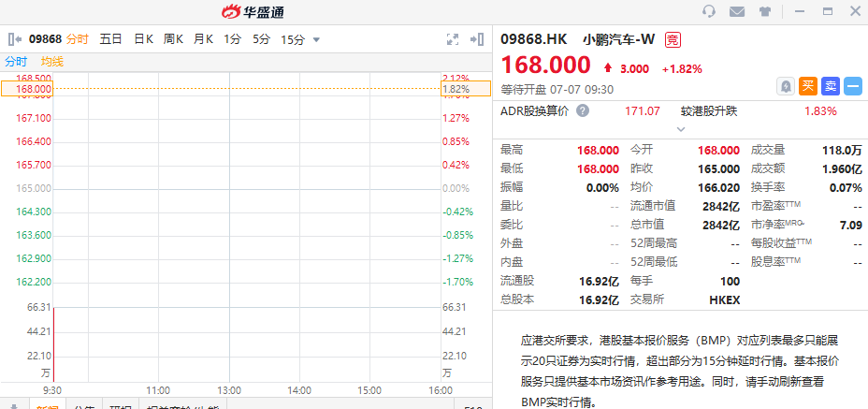Collapse the right quote panel icon

(477, 39)
